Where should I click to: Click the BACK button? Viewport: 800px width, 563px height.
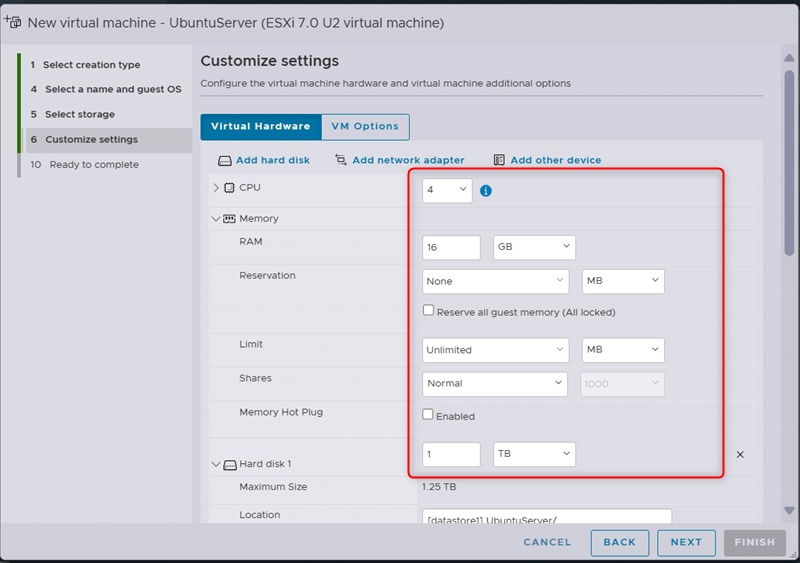(620, 543)
